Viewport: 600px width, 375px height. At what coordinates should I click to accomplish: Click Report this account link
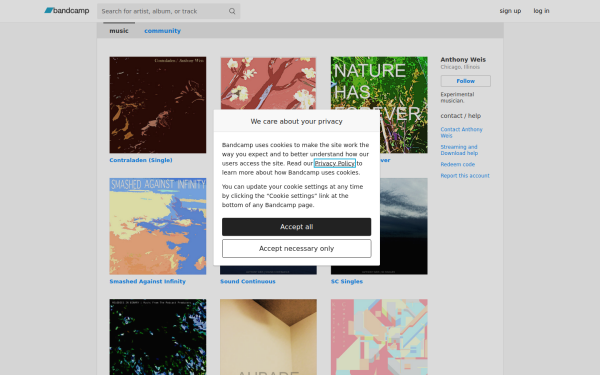click(x=465, y=176)
